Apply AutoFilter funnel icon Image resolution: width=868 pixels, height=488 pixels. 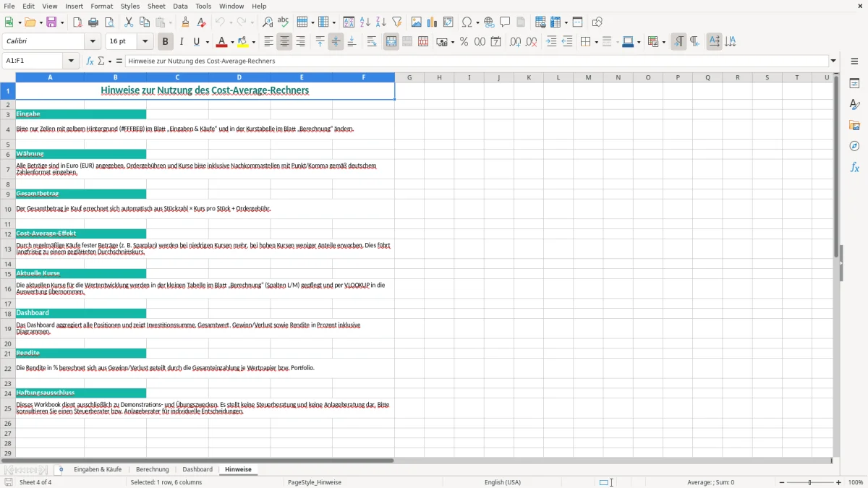[397, 22]
